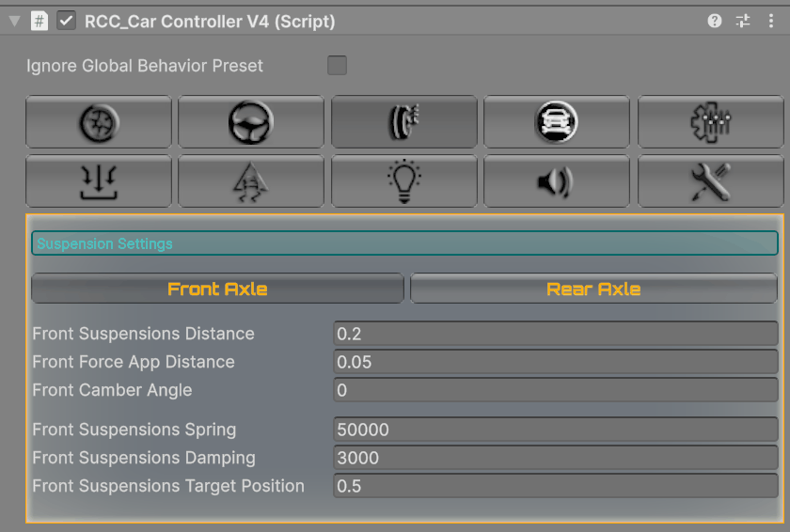Click the Front Suspensions Damping value field
Screen dimensions: 790x532
coord(556,458)
